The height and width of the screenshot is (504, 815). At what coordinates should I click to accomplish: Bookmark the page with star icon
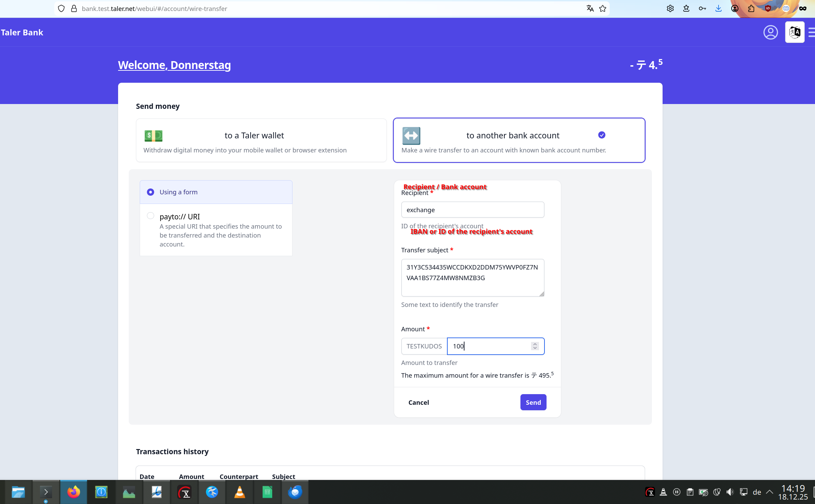[602, 9]
